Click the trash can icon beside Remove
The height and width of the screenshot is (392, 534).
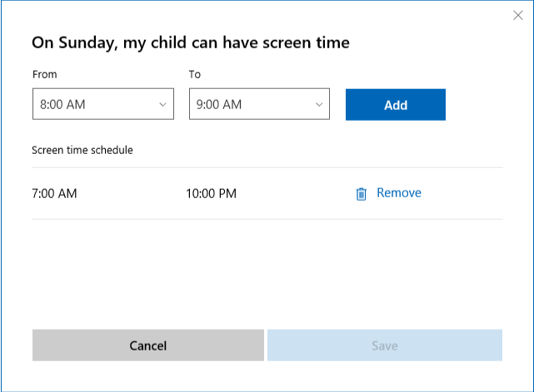click(x=361, y=194)
